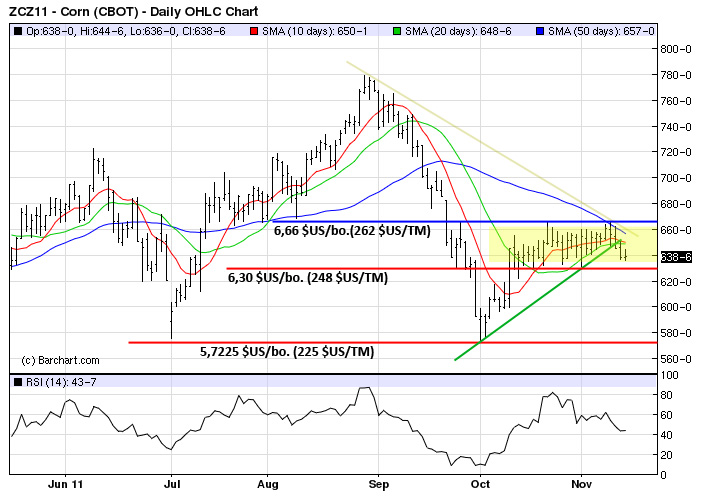
Task: Click the 780-0 price axis label
Action: [676, 75]
